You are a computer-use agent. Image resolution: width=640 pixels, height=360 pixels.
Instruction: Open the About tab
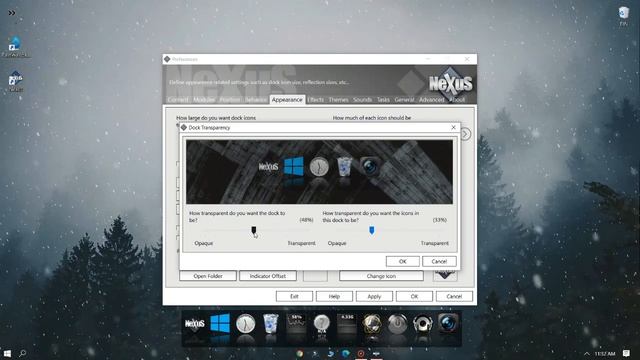(457, 100)
